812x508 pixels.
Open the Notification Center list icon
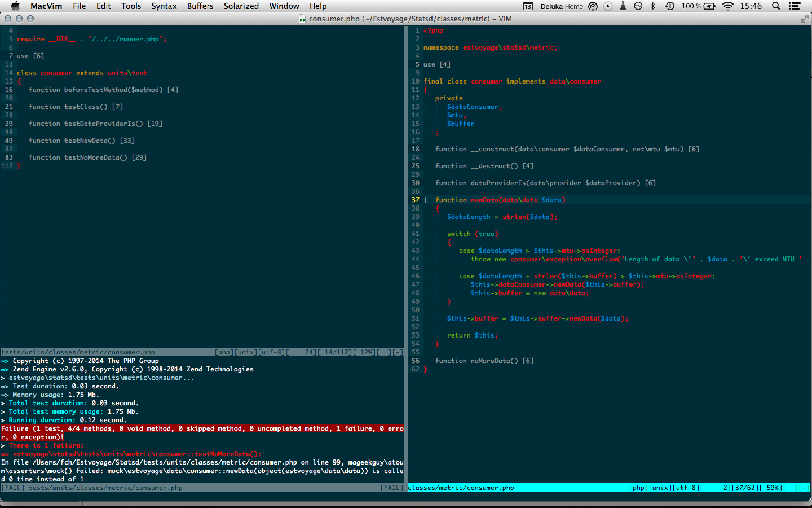click(795, 6)
